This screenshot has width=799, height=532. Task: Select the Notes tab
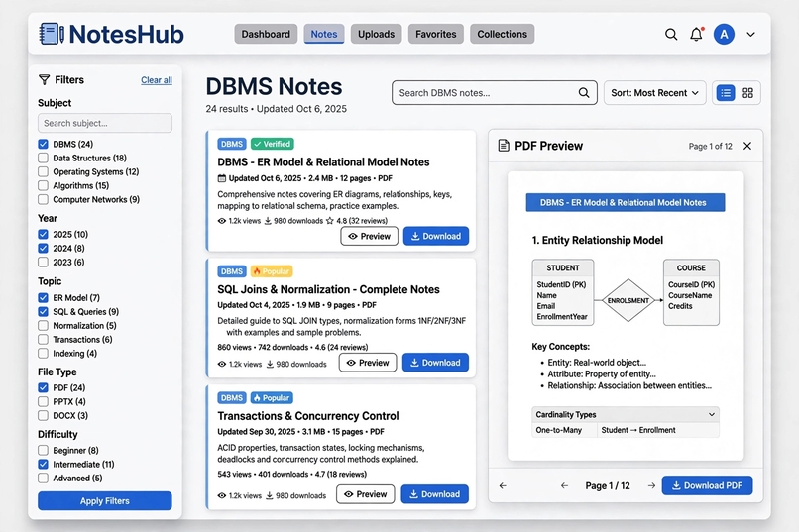click(x=324, y=34)
